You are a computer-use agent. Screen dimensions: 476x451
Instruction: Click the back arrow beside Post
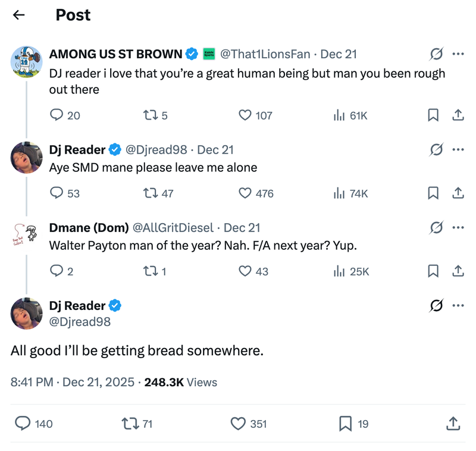point(19,15)
